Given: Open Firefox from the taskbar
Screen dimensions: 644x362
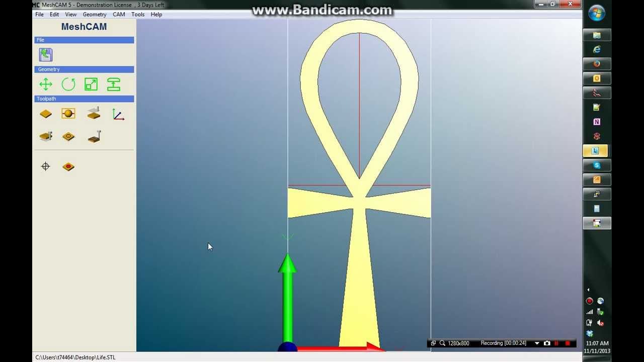Looking at the screenshot, I should coord(597,64).
